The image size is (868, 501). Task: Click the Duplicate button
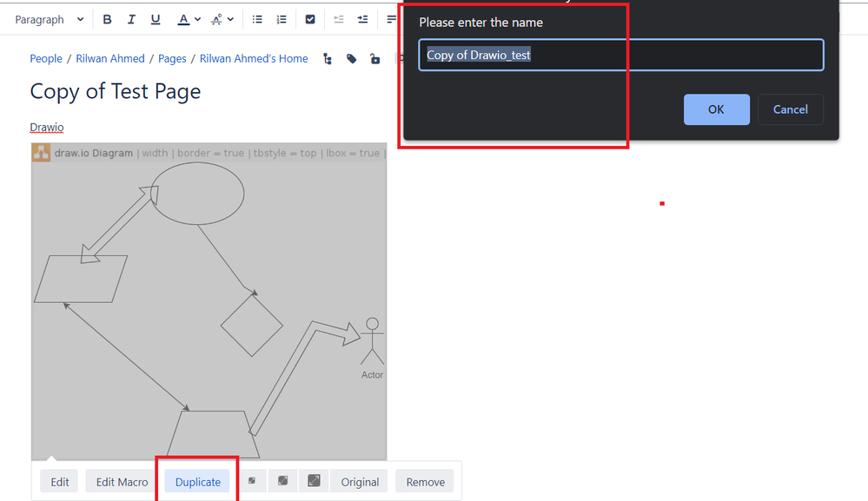pos(197,482)
